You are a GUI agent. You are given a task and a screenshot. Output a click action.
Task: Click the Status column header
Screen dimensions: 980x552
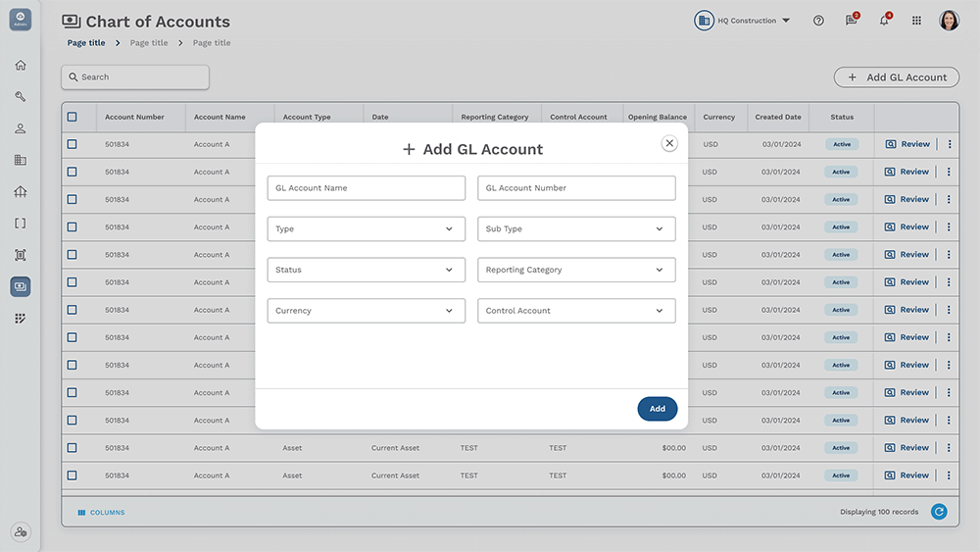[x=842, y=117]
